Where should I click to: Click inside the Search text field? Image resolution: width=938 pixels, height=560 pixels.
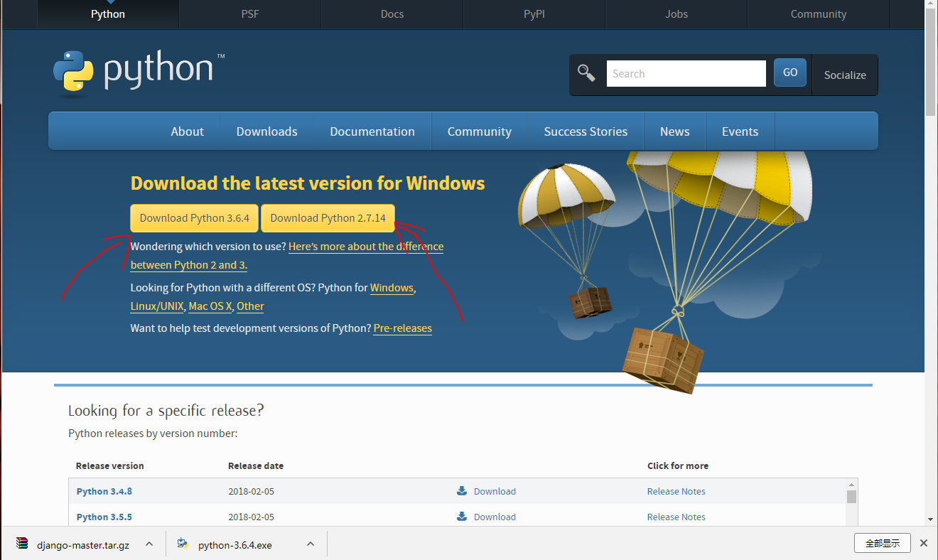685,74
